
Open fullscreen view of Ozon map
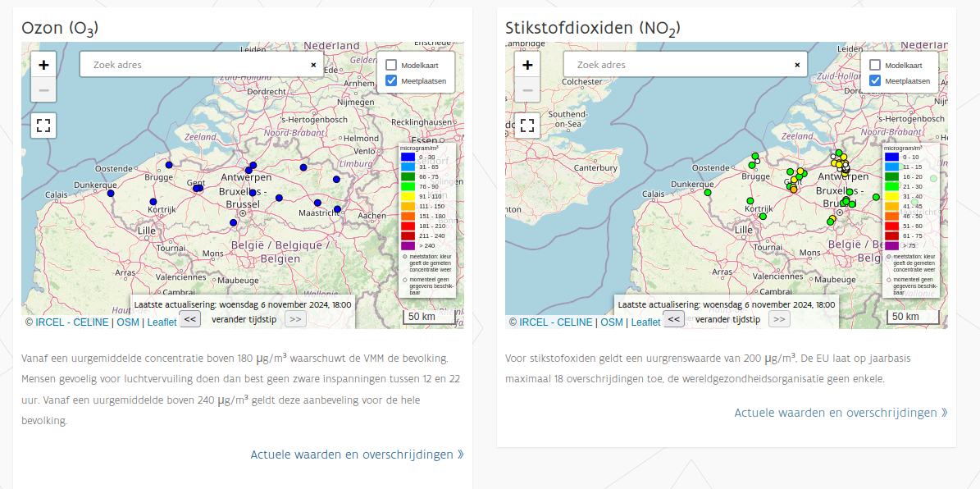[x=43, y=126]
